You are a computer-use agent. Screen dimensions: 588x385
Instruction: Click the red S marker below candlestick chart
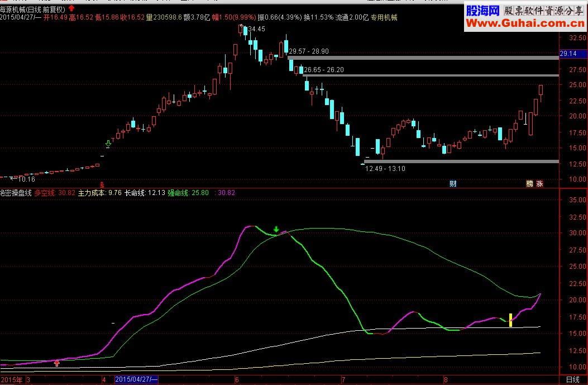point(102,184)
